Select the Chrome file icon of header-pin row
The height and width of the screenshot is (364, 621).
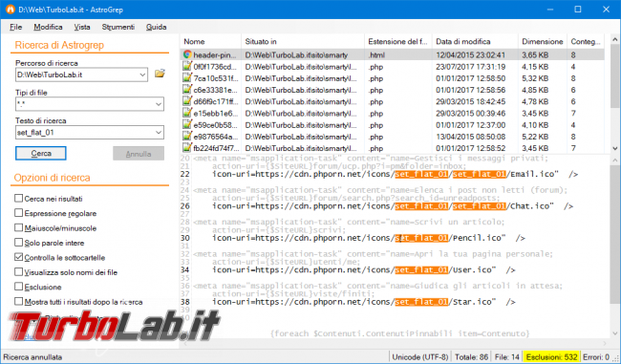click(187, 54)
